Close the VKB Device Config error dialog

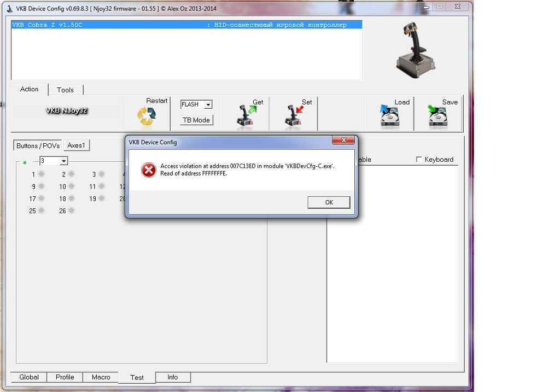(343, 140)
